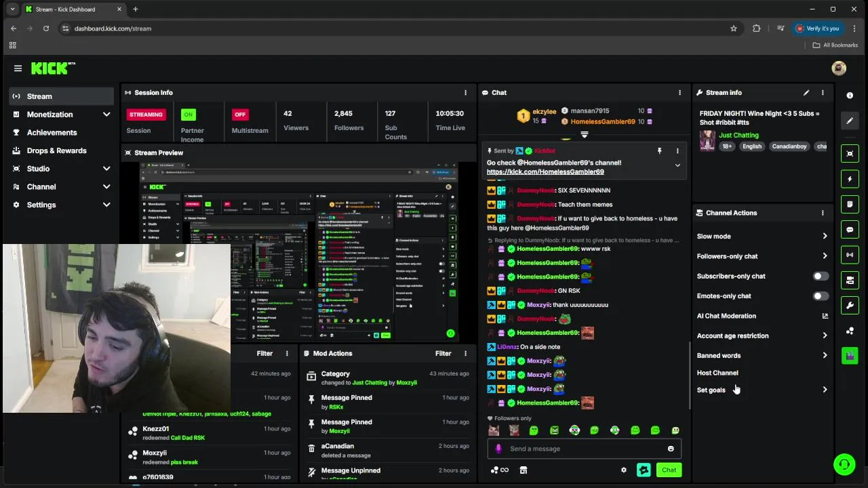The width and height of the screenshot is (868, 488).
Task: Open Session Info panel options menu
Action: click(465, 93)
